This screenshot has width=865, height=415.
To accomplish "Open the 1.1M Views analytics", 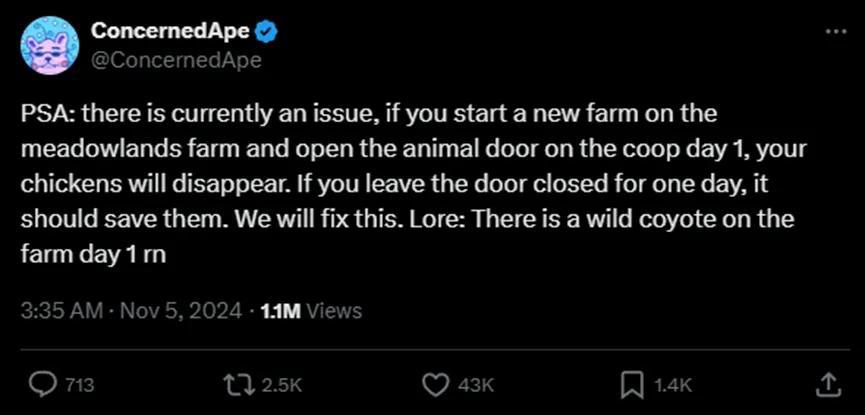I will [x=310, y=311].
